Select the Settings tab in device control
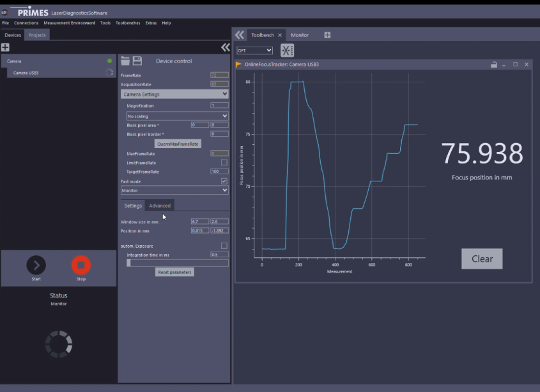This screenshot has width=540, height=392. tap(133, 206)
